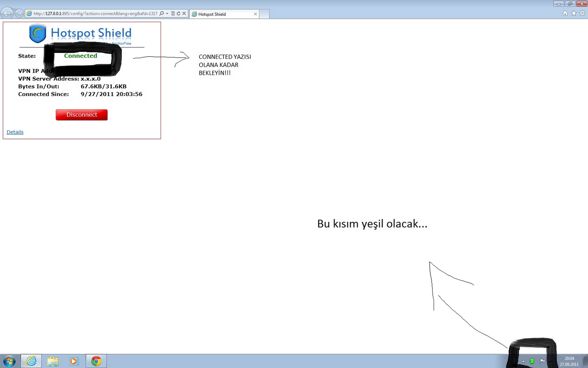Open the address bar autocomplete dropdown arrow
This screenshot has height=368, width=588.
[167, 14]
